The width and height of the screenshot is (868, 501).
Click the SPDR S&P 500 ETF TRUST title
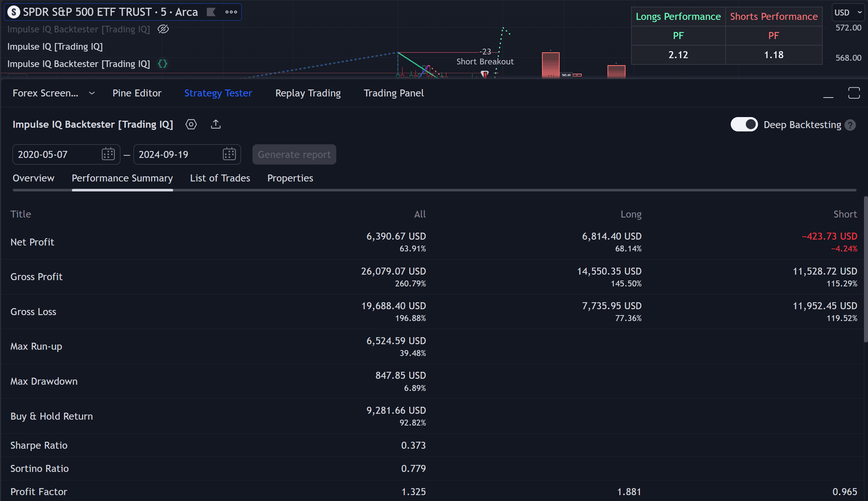pos(87,12)
